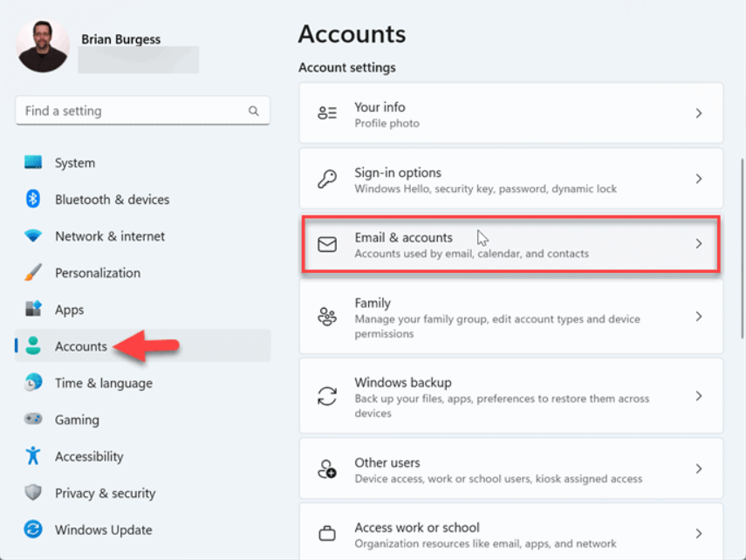Click the Gaming controller icon in sidebar
This screenshot has width=746, height=560.
[33, 420]
